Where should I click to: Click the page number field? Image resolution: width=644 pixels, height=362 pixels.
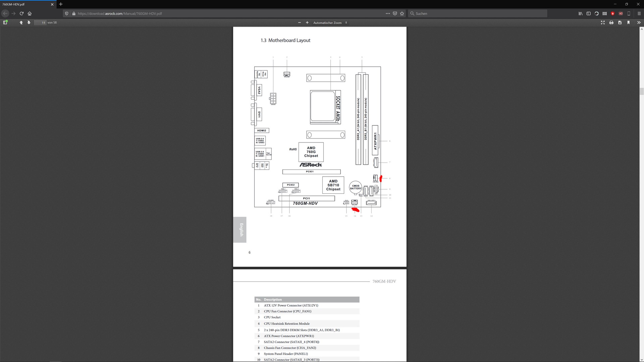pyautogui.click(x=40, y=22)
